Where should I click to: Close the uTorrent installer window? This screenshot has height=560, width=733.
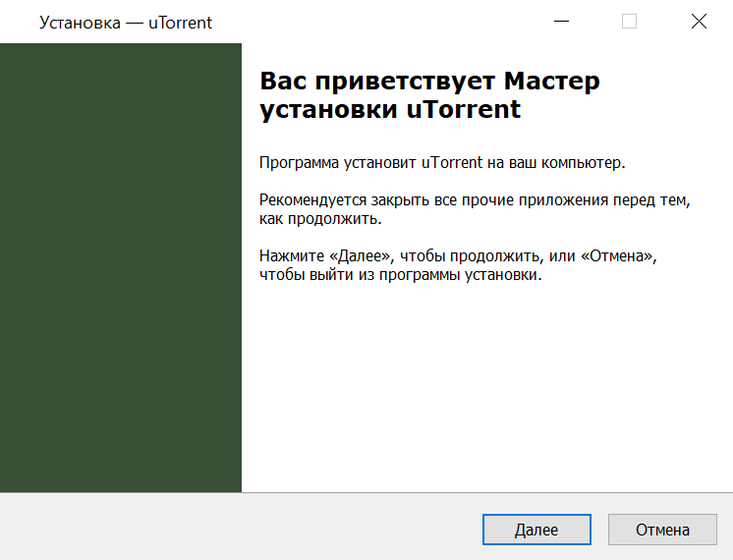point(699,22)
